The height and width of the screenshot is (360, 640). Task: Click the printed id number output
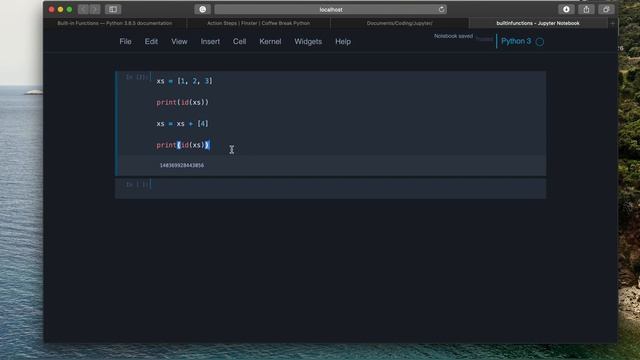point(182,165)
